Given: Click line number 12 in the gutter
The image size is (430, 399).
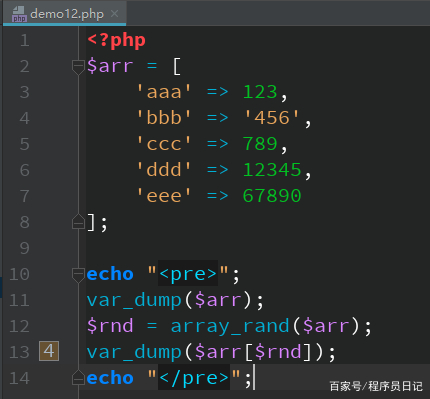Looking at the screenshot, I should 20,326.
